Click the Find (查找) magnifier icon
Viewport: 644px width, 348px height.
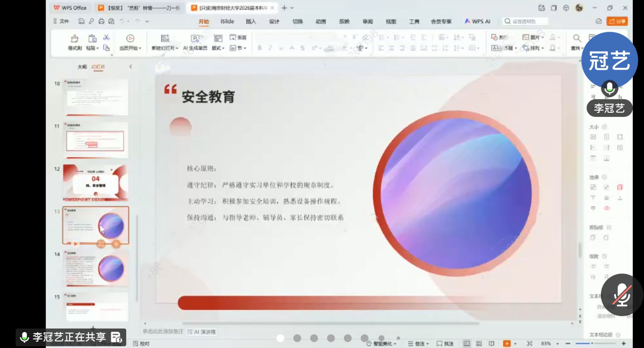(576, 38)
